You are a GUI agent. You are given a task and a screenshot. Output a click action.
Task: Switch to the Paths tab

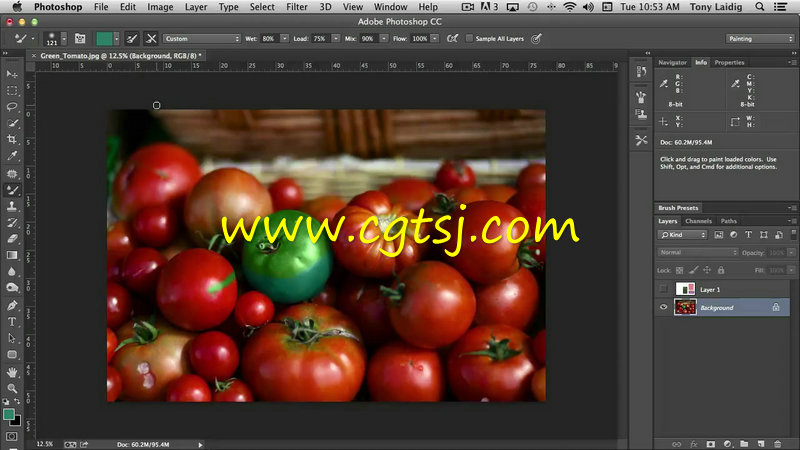coord(728,221)
